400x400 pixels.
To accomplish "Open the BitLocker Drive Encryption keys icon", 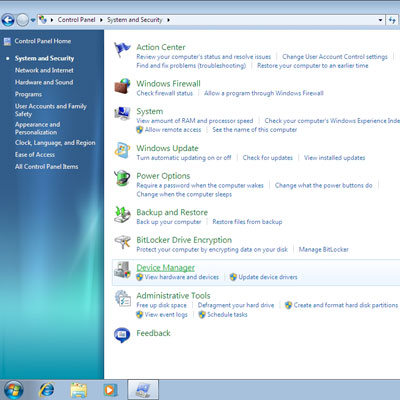I will [x=122, y=242].
